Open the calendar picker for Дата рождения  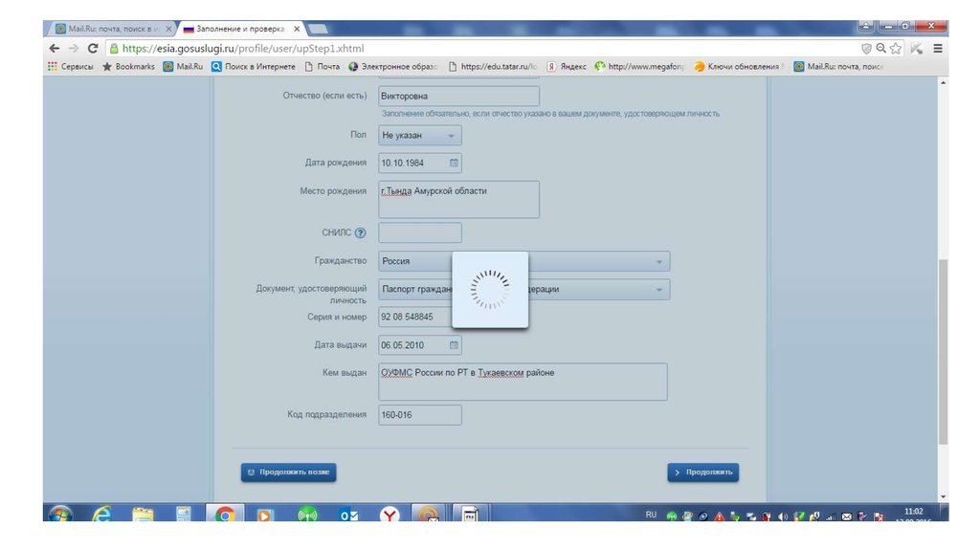[454, 163]
